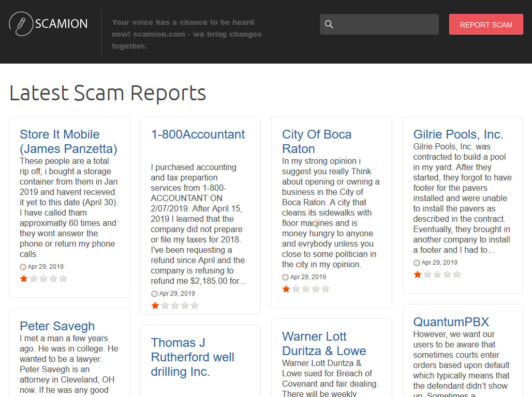Image resolution: width=532 pixels, height=397 pixels.
Task: Click the 'sued for Breach of Covenant' description
Action: pos(330,378)
